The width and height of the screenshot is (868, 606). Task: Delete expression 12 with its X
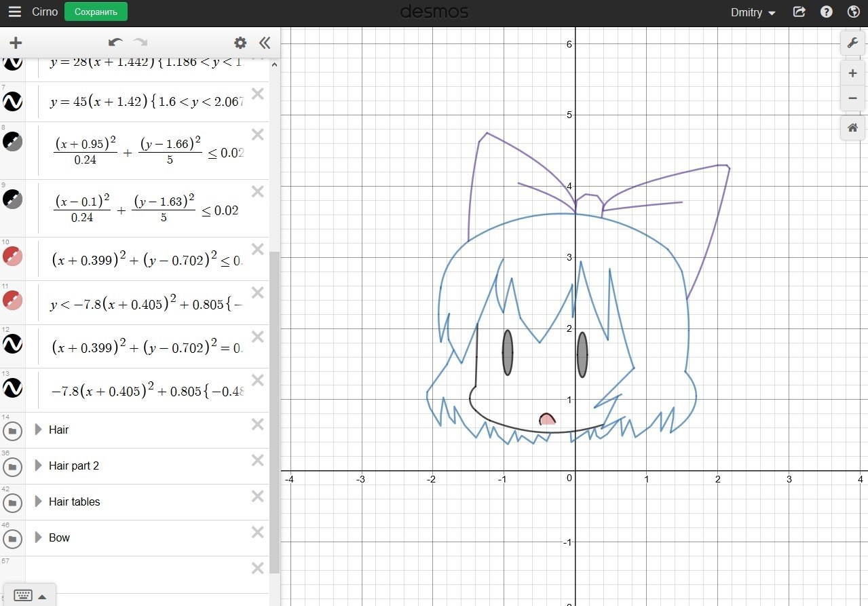[x=258, y=337]
